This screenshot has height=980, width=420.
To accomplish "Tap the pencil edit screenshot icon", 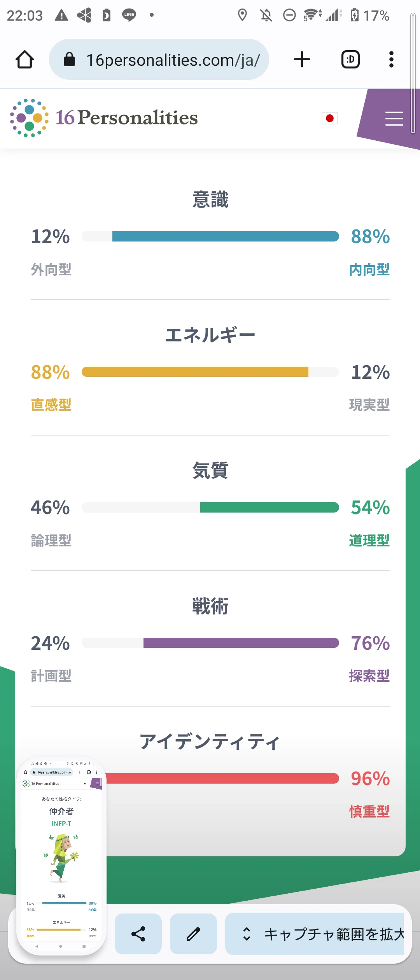I will (193, 934).
